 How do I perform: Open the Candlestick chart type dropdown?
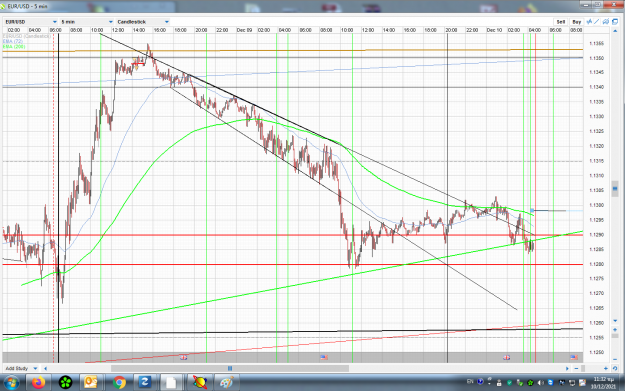143,22
